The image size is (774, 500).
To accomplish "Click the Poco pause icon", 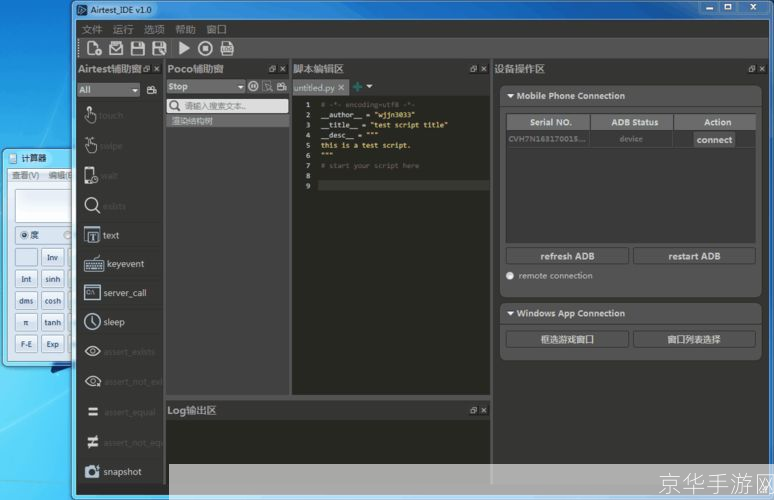I will tap(253, 86).
